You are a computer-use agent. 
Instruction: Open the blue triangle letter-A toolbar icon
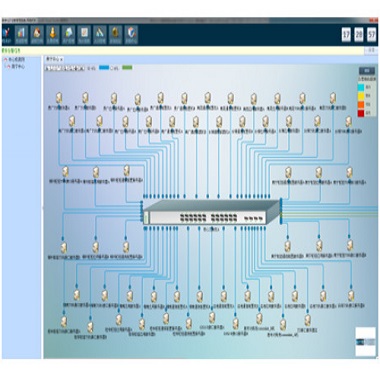click(100, 35)
